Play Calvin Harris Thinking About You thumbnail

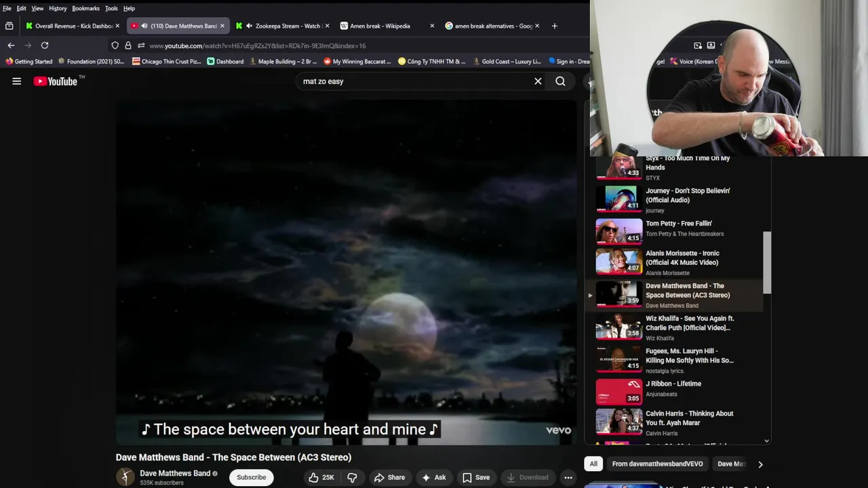pyautogui.click(x=618, y=421)
